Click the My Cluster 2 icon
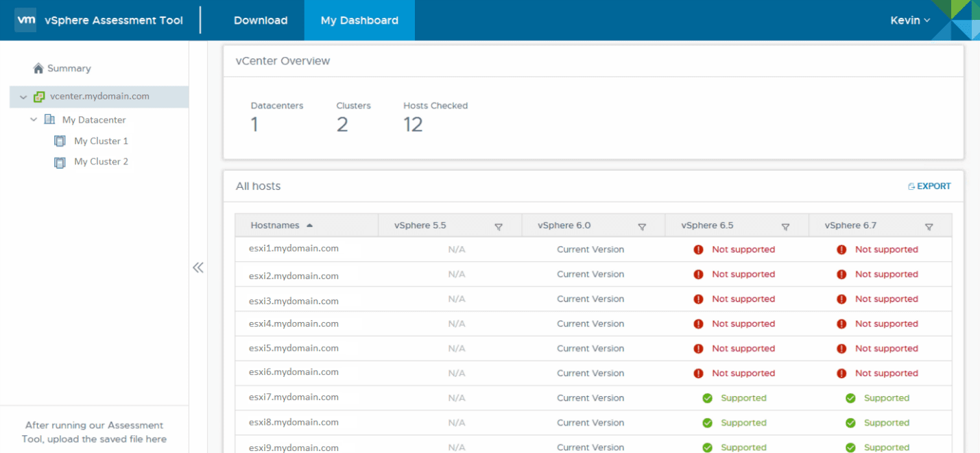Screen dimensions: 980x453 [x=60, y=162]
